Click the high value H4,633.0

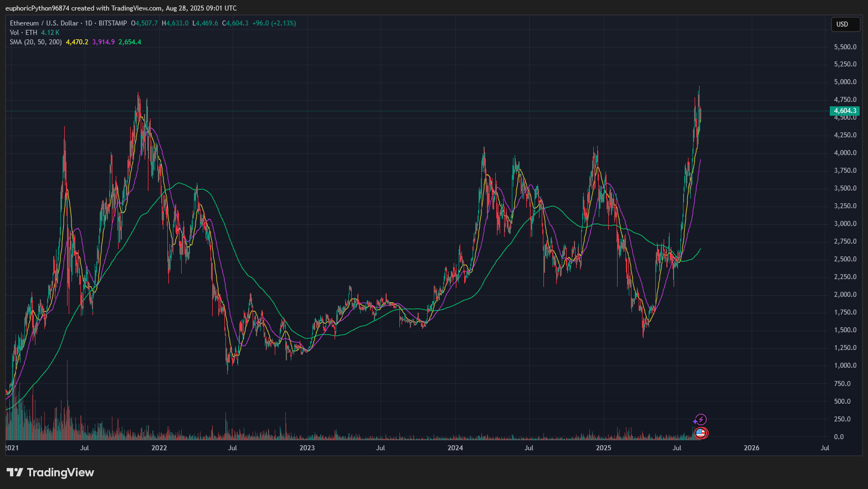pos(175,23)
